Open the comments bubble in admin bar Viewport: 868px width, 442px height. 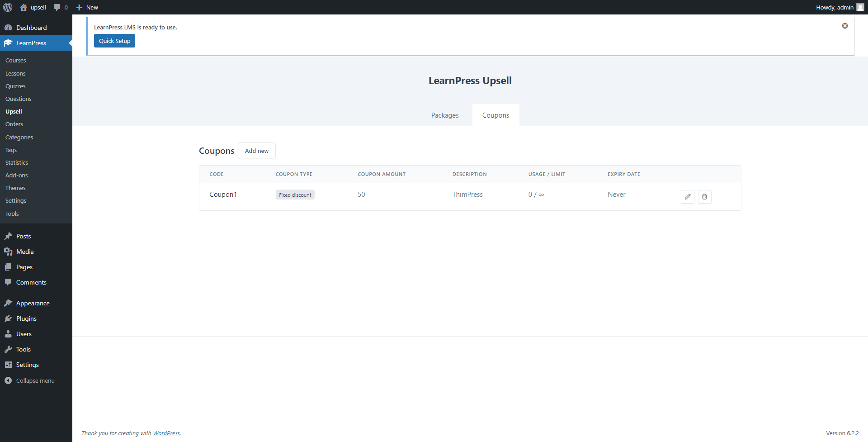point(57,7)
